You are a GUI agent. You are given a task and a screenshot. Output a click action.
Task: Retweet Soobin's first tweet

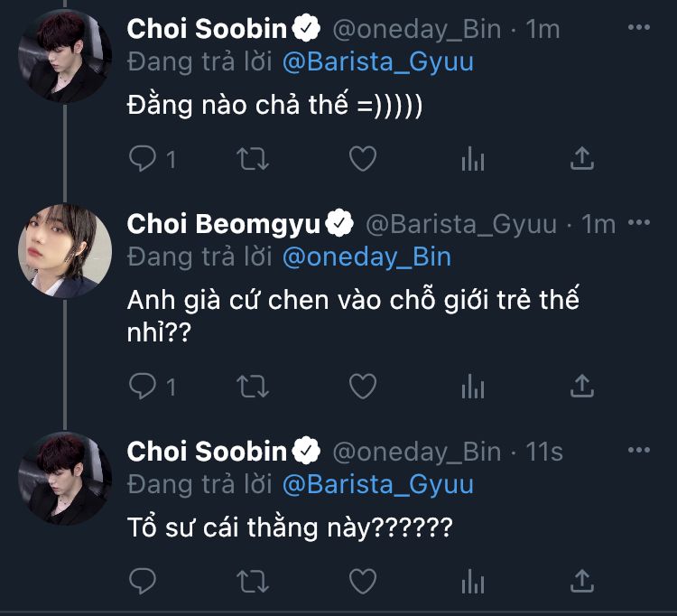point(252,160)
